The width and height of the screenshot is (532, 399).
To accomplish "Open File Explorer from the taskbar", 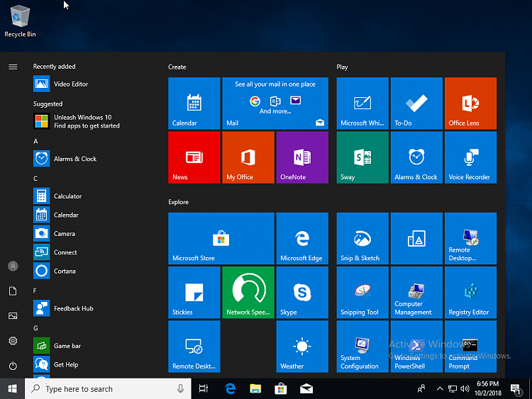I will point(255,389).
